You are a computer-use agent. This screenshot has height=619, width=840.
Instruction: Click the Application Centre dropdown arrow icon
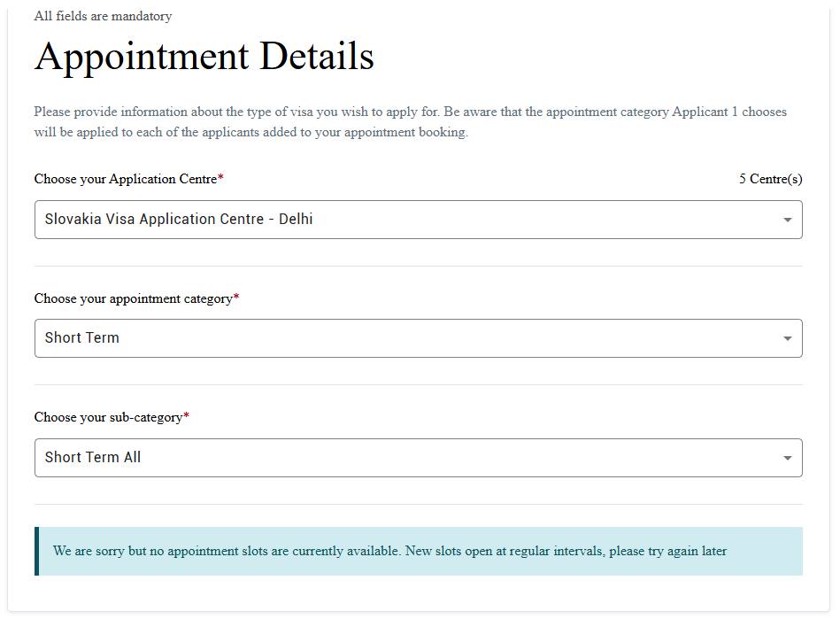pyautogui.click(x=787, y=220)
